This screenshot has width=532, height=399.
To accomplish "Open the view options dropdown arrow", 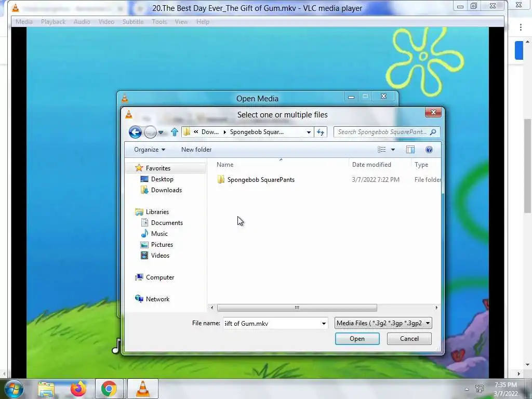I will click(x=393, y=150).
